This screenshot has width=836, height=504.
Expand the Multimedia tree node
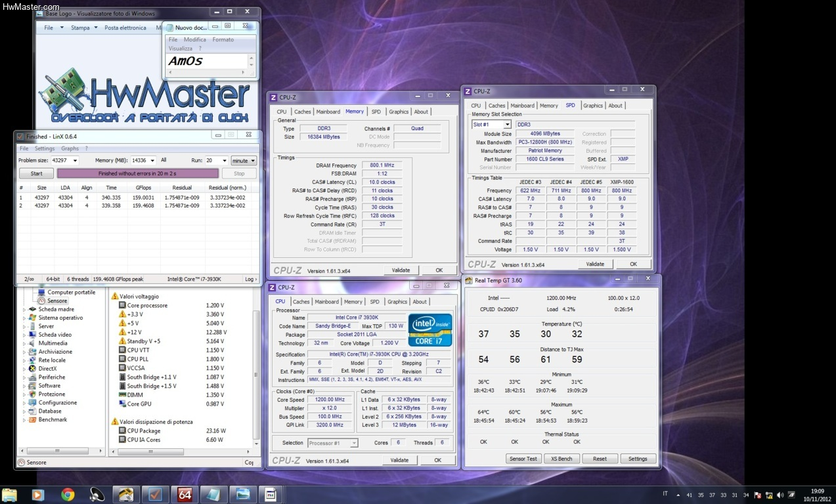pos(25,343)
